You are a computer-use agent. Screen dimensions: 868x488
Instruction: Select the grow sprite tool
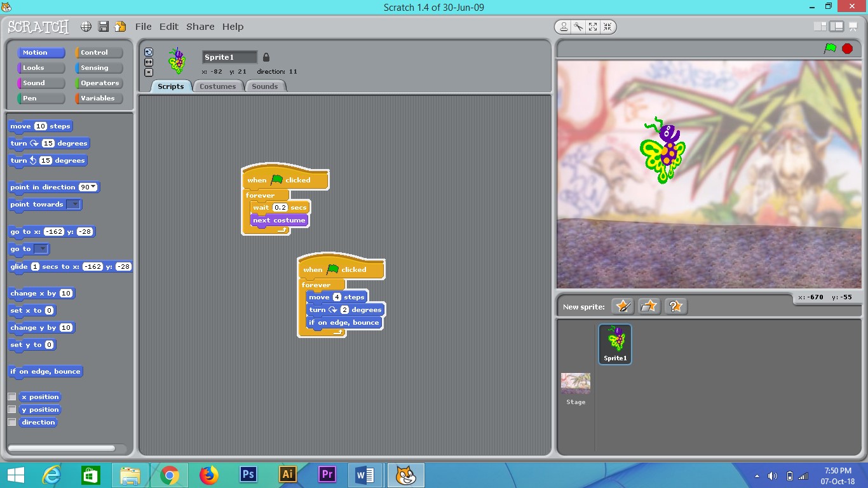(593, 27)
